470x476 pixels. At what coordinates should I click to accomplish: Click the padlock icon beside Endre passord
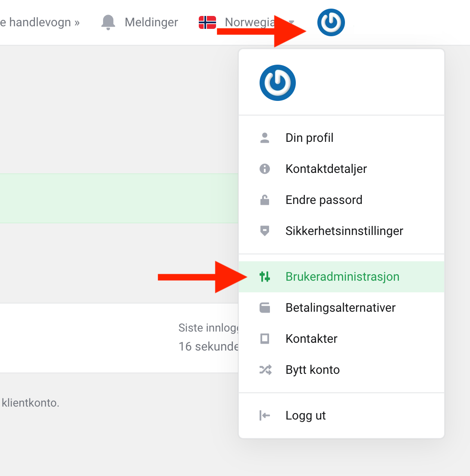(x=265, y=200)
